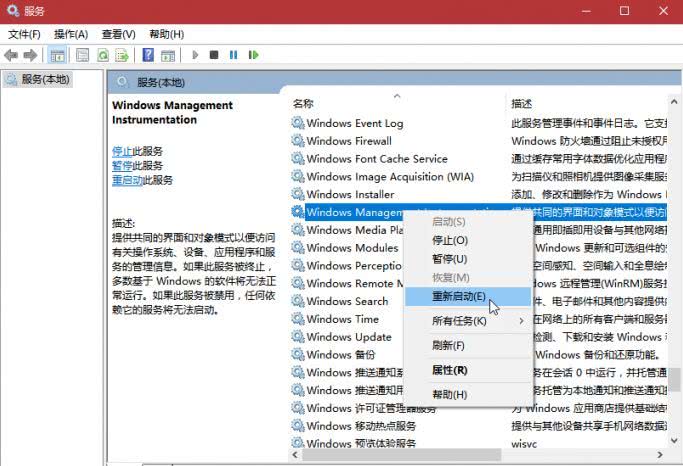Screen dimensions: 683x466
Task: Click the Forward arrow toolbar icon
Action: (30, 55)
